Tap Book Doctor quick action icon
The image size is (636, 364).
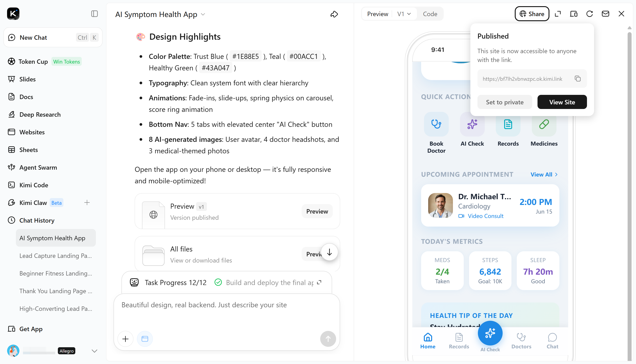(436, 124)
